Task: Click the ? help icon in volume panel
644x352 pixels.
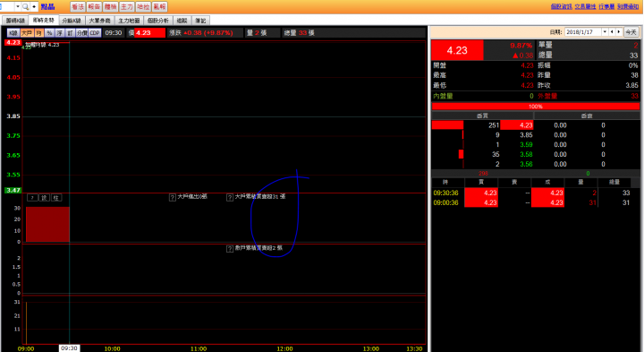Action: [x=32, y=198]
